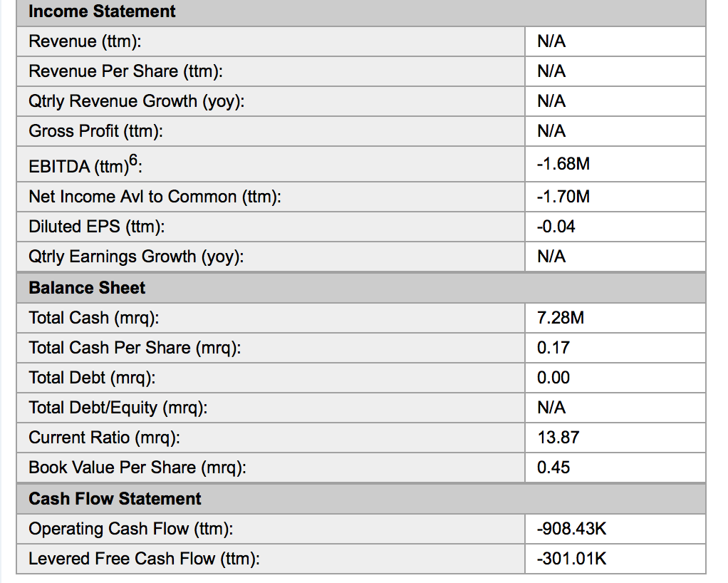Viewport: 728px width, 583px height.
Task: Click the Current Ratio value 13.87
Action: click(x=558, y=438)
